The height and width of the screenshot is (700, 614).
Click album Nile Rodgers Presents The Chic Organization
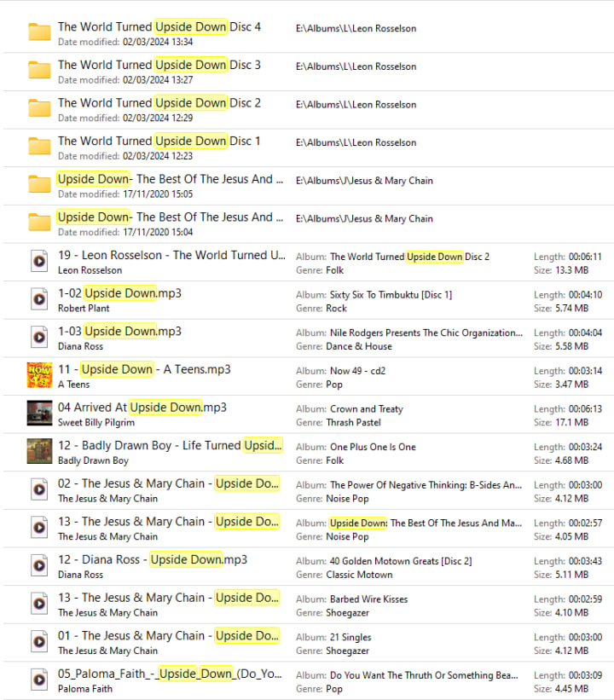[x=426, y=333]
